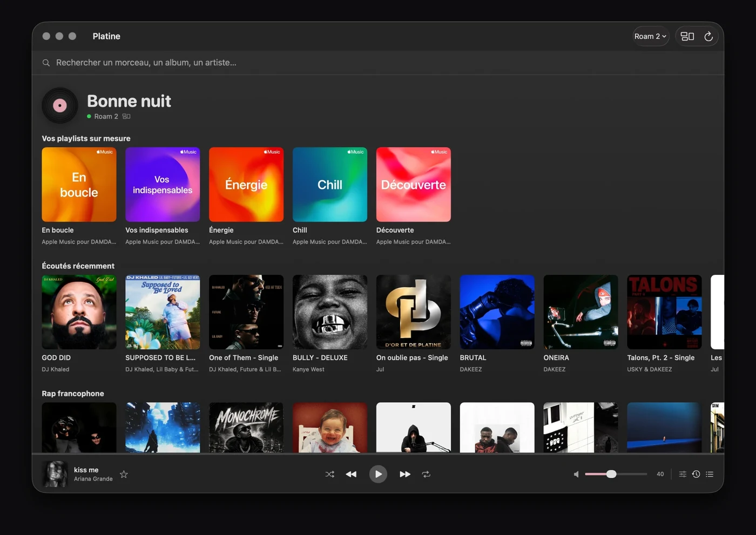
Task: Toggle repeat mode
Action: [426, 474]
